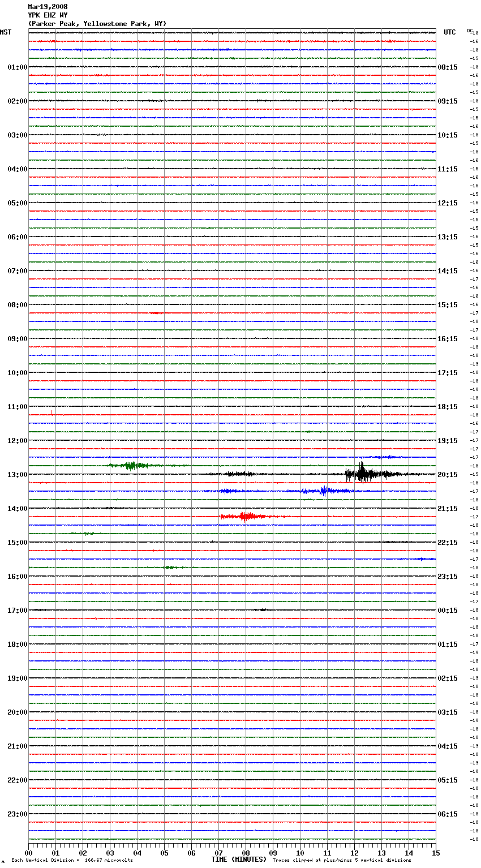Click the 08:15 UTC time label

coord(448,67)
